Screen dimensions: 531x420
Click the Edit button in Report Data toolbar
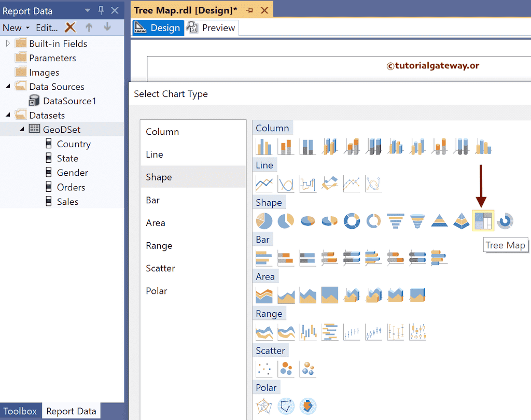[x=47, y=27]
